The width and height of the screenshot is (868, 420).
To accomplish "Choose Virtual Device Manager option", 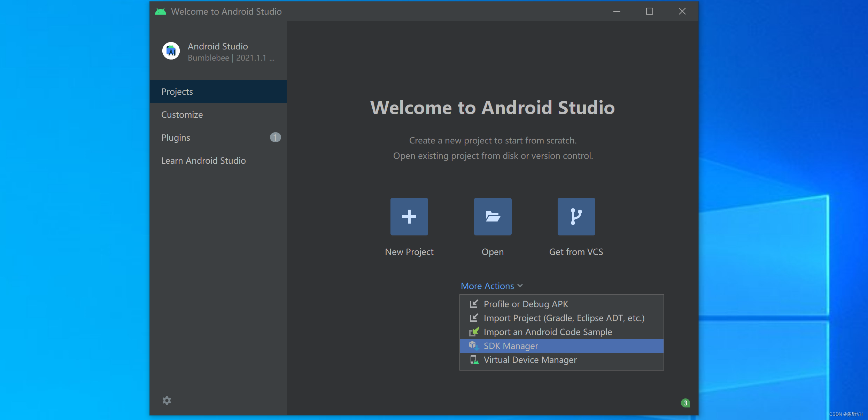I will tap(530, 360).
